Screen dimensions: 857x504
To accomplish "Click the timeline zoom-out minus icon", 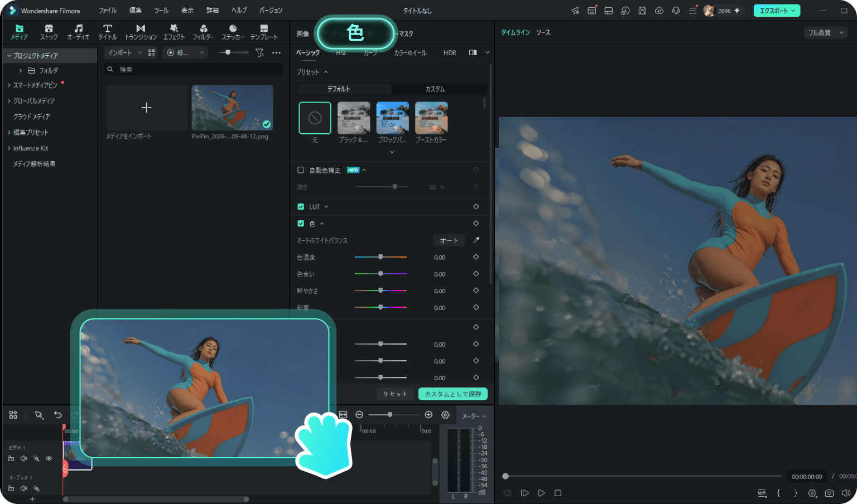I will 359,415.
